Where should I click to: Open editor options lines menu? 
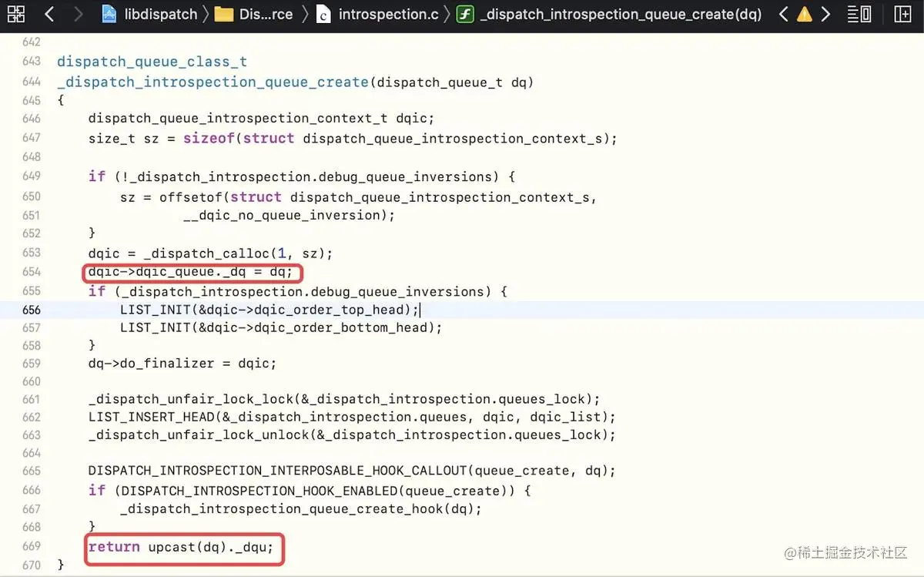859,14
